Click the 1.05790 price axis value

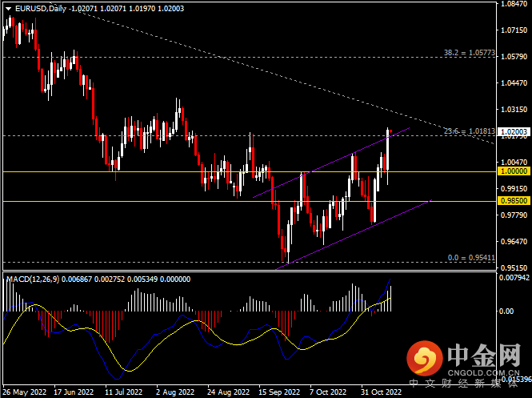point(514,57)
